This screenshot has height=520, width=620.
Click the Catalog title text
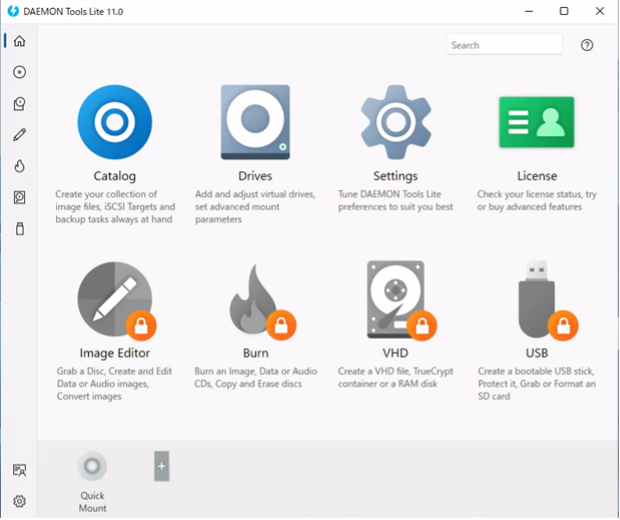click(x=115, y=176)
